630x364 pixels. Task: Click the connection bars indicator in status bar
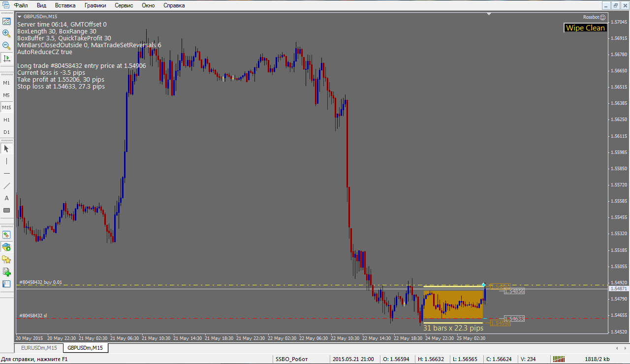click(x=559, y=359)
